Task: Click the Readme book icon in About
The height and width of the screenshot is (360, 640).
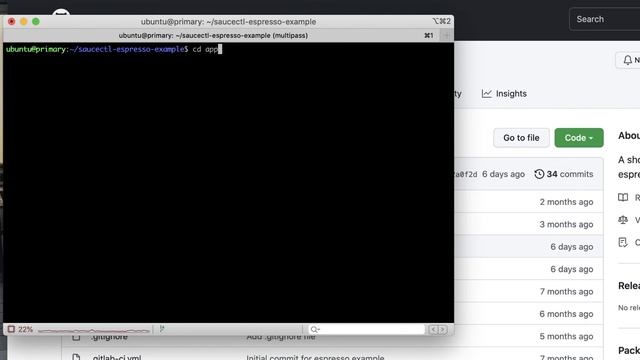Action: click(x=623, y=198)
